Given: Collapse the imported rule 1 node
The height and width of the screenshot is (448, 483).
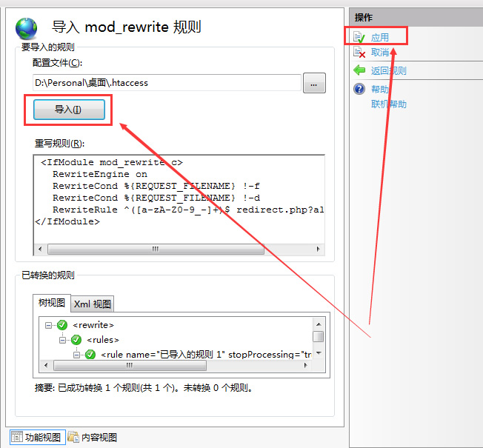Looking at the screenshot, I should (76, 355).
